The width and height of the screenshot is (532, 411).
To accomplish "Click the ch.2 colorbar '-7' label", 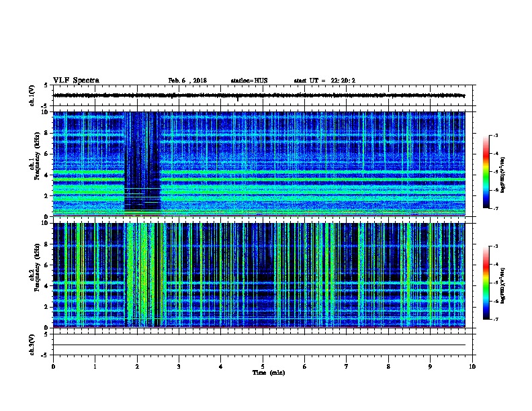I will 495,319.
